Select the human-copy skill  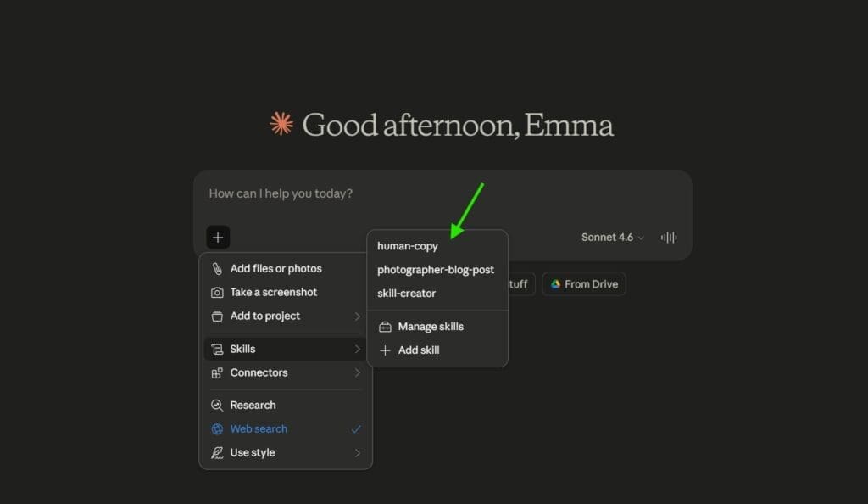tap(437, 246)
